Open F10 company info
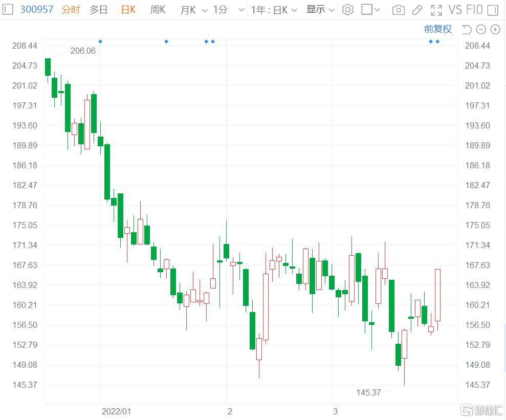The height and width of the screenshot is (420, 506). (x=474, y=10)
